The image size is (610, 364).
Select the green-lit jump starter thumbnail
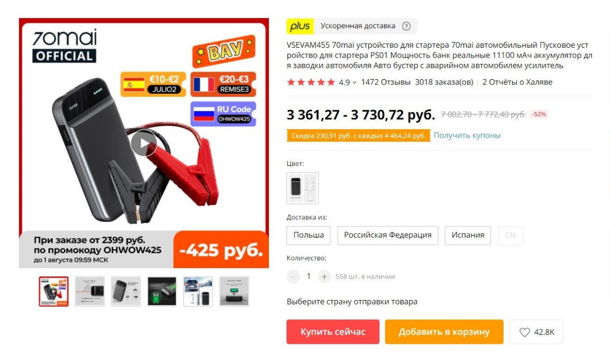coord(162,291)
